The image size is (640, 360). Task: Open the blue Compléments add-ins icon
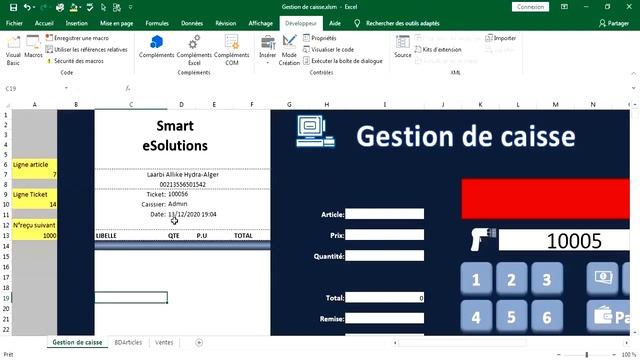156,47
